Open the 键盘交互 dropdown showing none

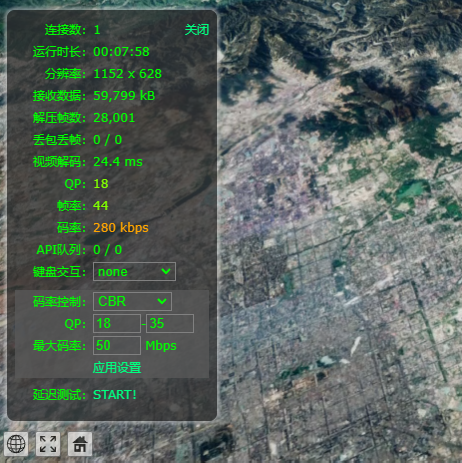coord(134,272)
